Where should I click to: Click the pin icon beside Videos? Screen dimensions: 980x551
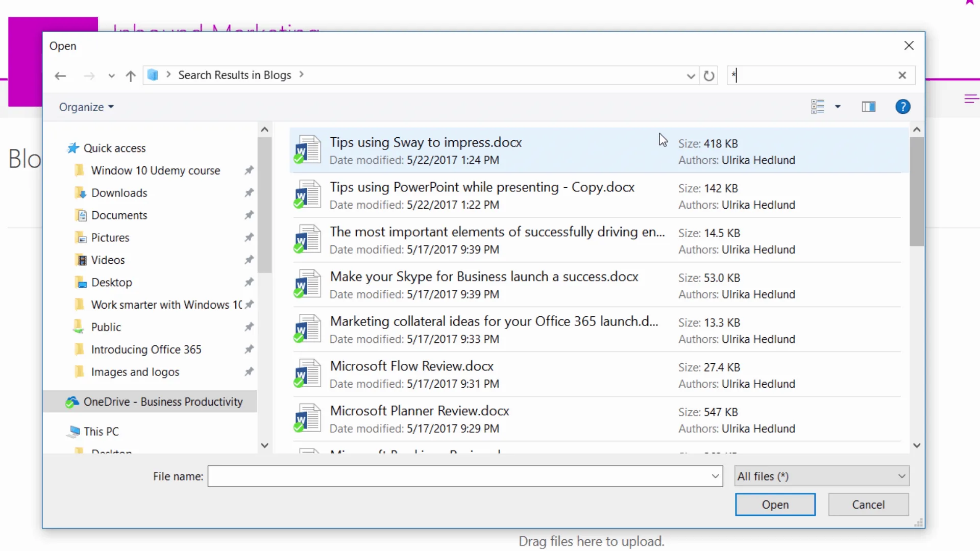pos(249,260)
